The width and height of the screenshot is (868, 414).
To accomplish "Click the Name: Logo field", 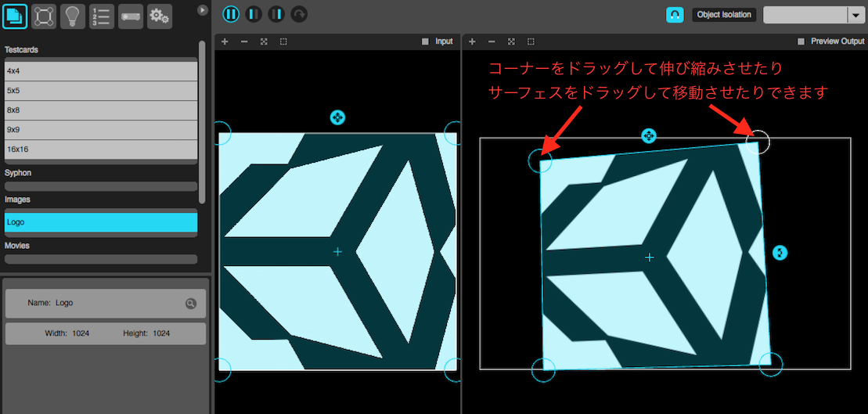I will 105,304.
